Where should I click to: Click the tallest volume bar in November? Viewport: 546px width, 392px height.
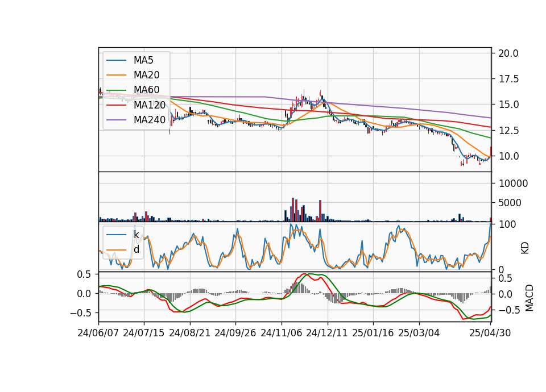pos(292,210)
